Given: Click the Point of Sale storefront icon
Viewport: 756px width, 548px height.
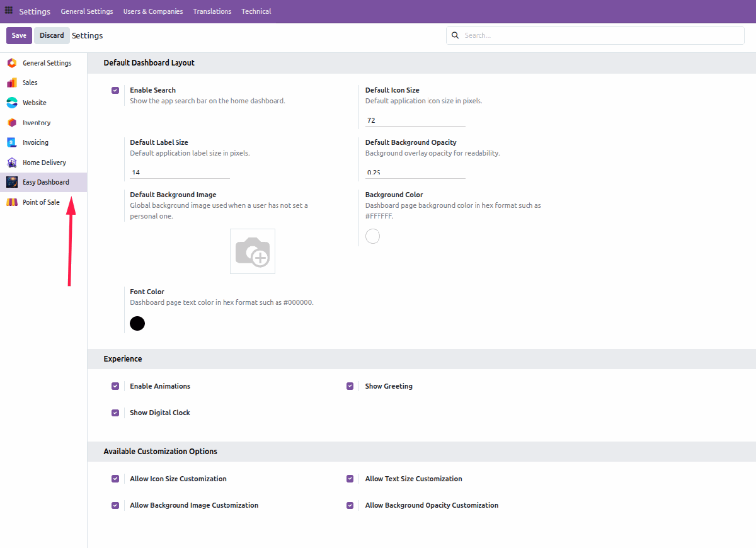Looking at the screenshot, I should [x=11, y=202].
